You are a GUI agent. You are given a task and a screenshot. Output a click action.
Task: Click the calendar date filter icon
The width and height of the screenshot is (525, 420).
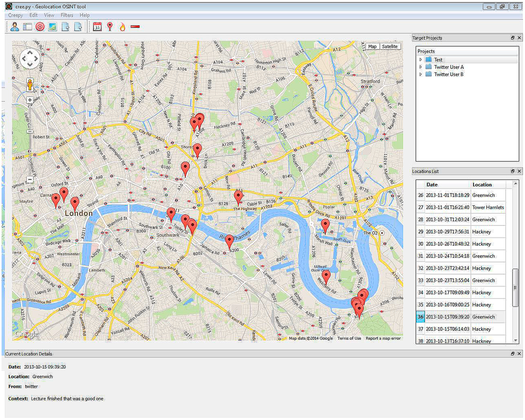(x=97, y=27)
